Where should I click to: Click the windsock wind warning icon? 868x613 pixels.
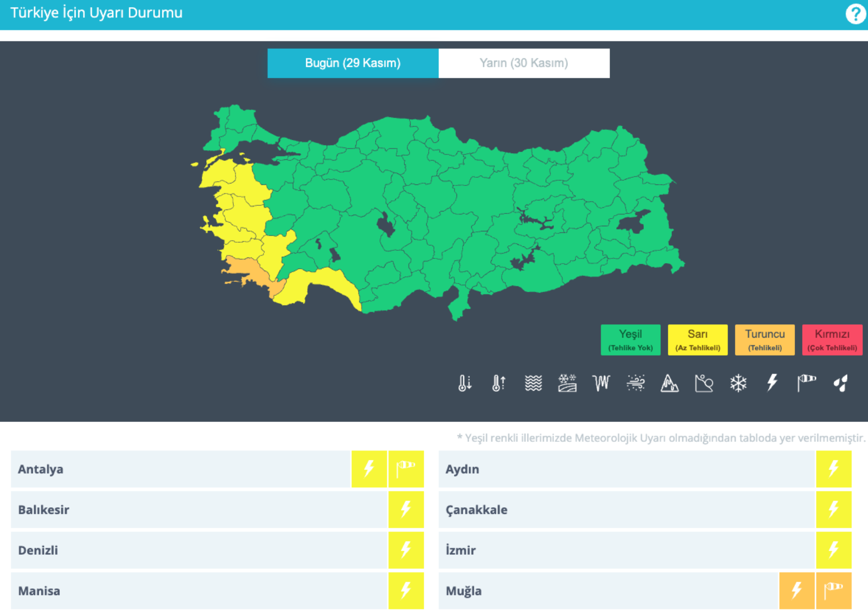(806, 383)
